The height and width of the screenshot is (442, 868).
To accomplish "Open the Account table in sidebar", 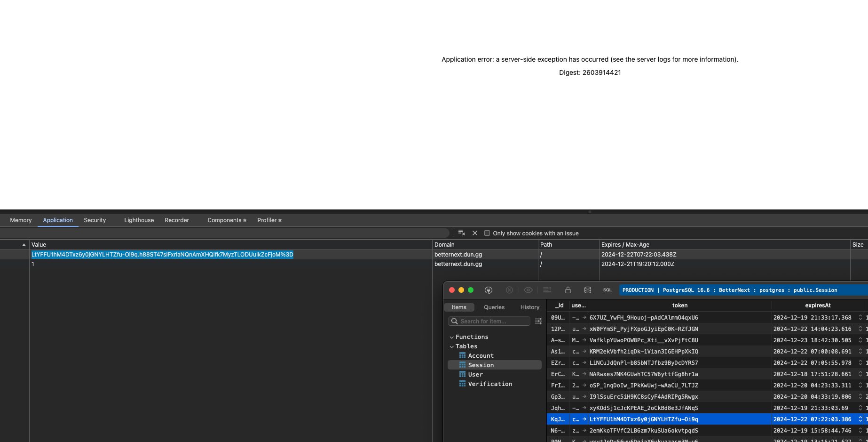I will coord(481,355).
